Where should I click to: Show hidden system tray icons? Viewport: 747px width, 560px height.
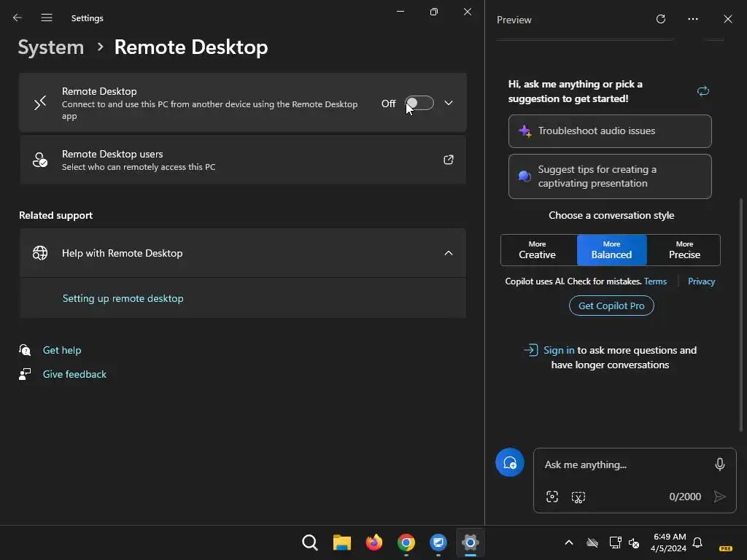pos(569,542)
